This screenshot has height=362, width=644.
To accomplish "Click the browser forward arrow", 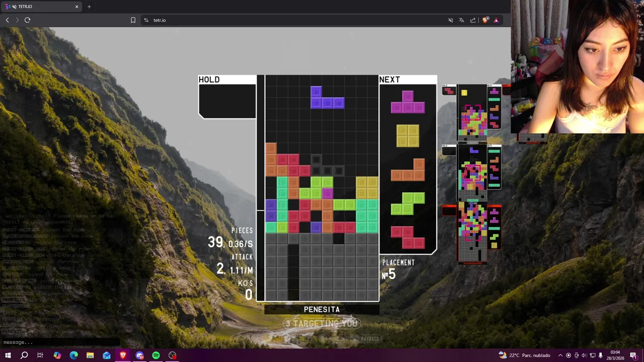I will point(17,20).
